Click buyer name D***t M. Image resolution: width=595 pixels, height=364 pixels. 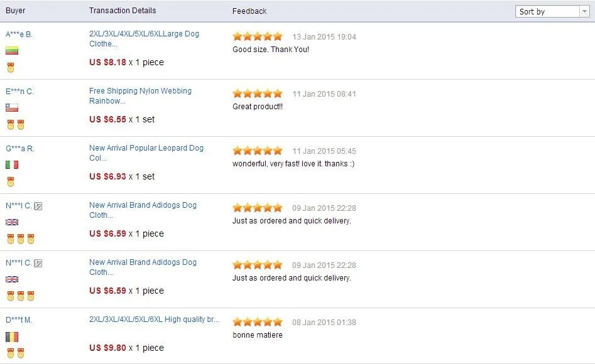coord(19,320)
